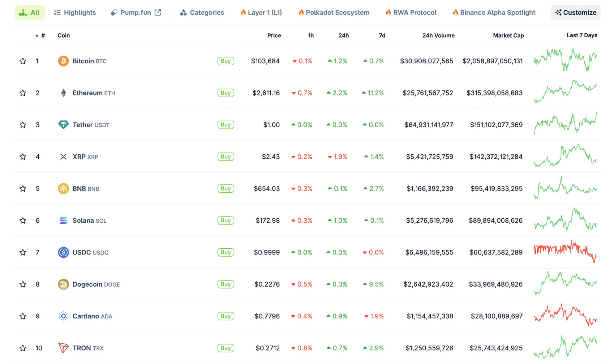The width and height of the screenshot is (610, 364).
Task: Open XRP's 7-day sparkline chart
Action: [566, 155]
